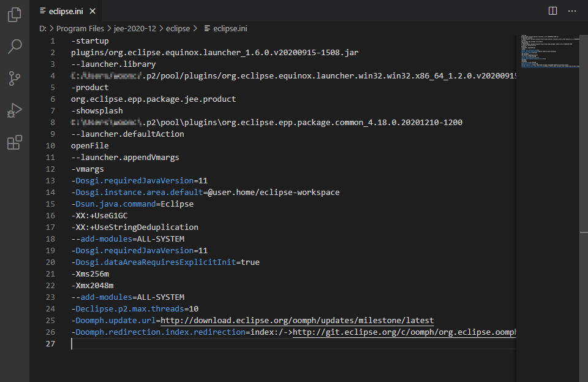Click the equinox.launcher_1.6.0 jar path line
This screenshot has width=588, height=382.
[215, 53]
